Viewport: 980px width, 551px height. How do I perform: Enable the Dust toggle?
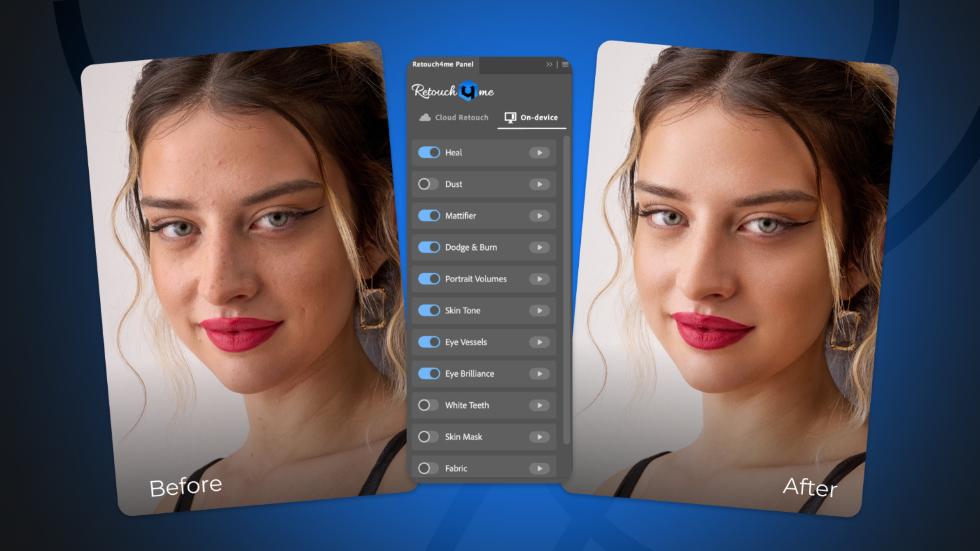coord(429,184)
